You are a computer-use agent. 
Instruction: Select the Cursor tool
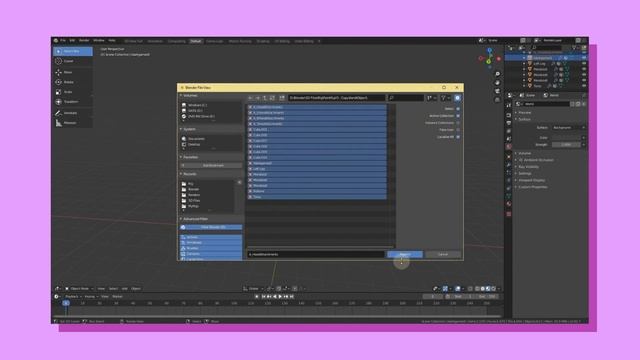(x=73, y=61)
